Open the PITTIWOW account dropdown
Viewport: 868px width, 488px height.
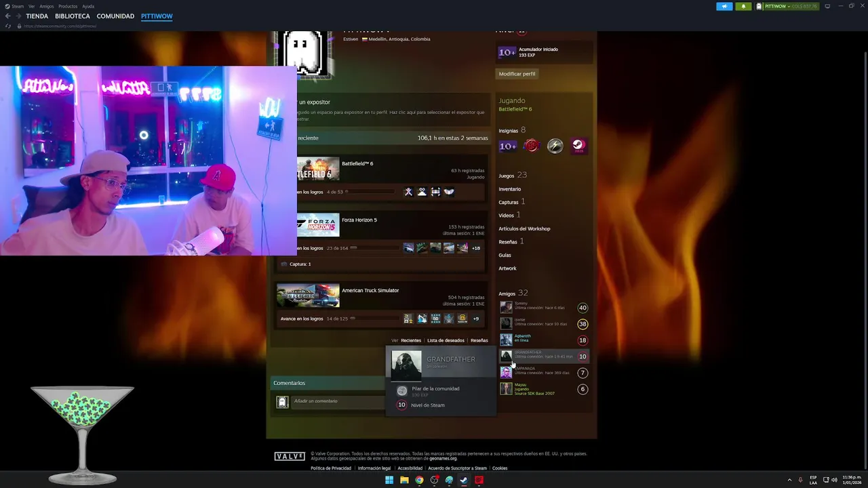pyautogui.click(x=787, y=6)
